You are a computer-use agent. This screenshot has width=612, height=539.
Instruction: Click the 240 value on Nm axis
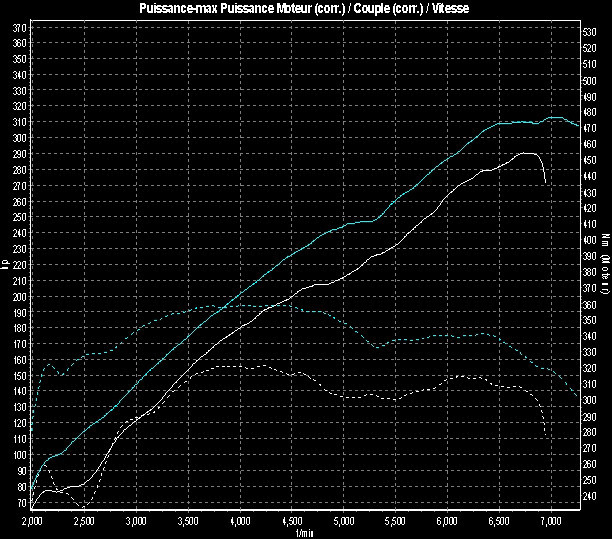590,495
